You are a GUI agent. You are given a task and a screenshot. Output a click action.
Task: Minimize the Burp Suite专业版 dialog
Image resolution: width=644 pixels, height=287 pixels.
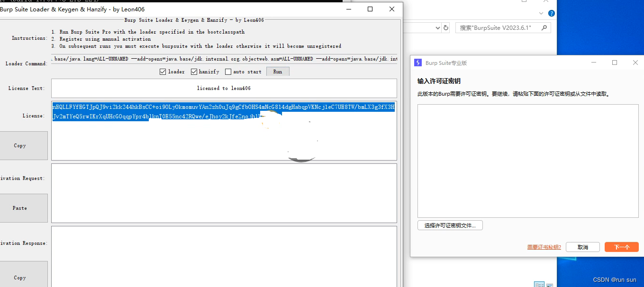point(594,63)
